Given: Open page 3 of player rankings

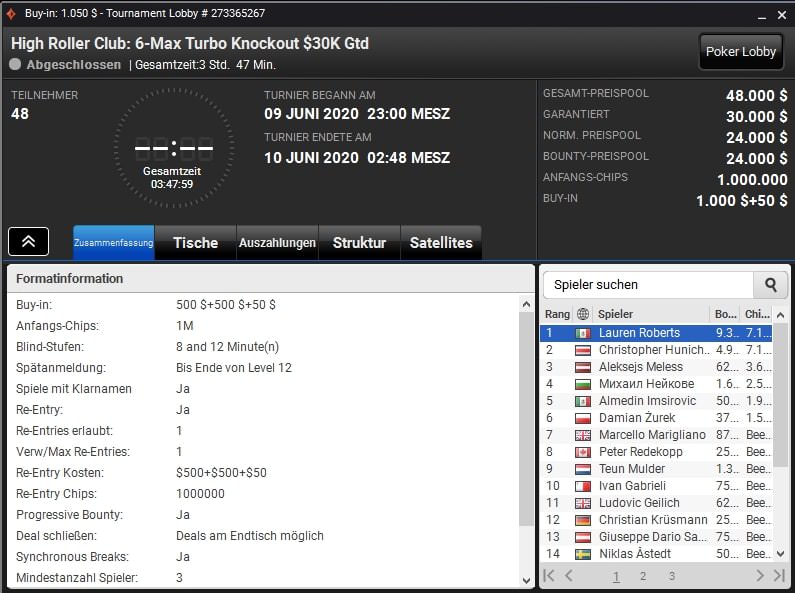Looking at the screenshot, I should pyautogui.click(x=672, y=576).
